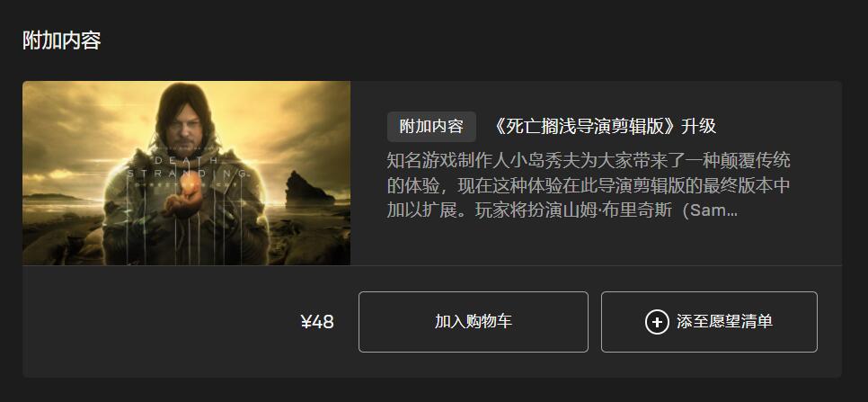
Task: Open the Death Stranding Director's Cut thumbnail
Action: click(187, 173)
